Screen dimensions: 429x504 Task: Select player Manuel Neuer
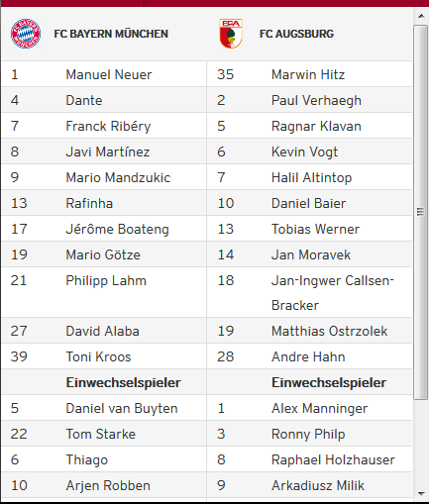109,74
